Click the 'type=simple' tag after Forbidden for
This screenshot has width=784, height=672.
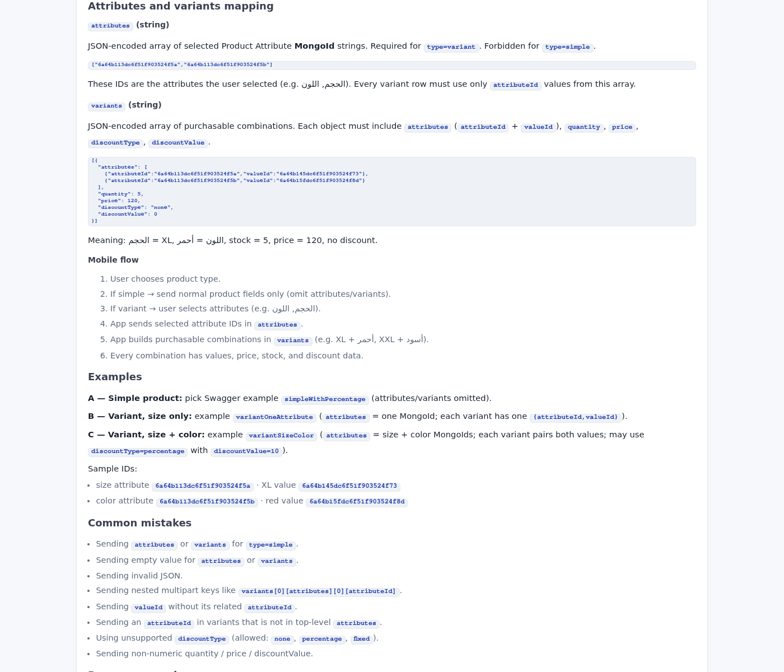click(x=567, y=47)
